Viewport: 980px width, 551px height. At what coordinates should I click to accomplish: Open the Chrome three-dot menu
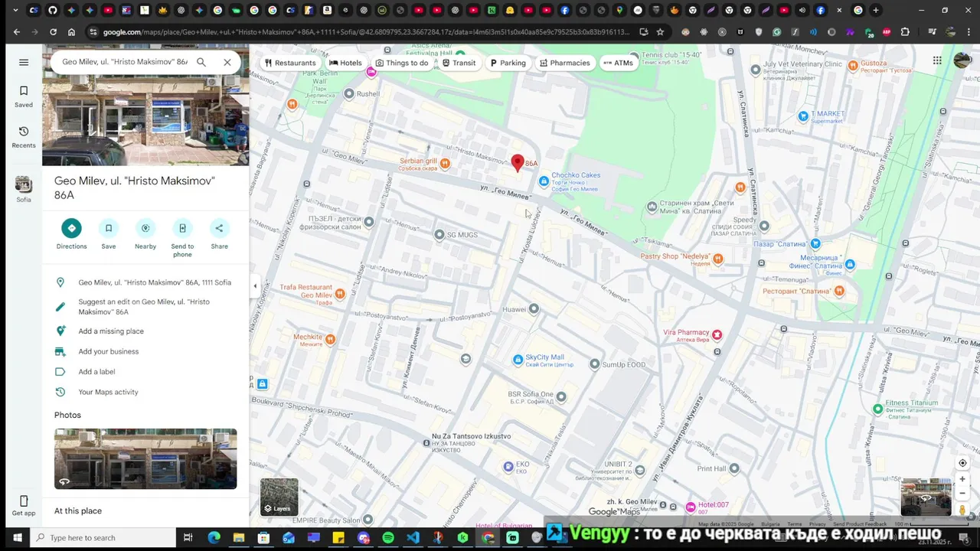tap(969, 32)
